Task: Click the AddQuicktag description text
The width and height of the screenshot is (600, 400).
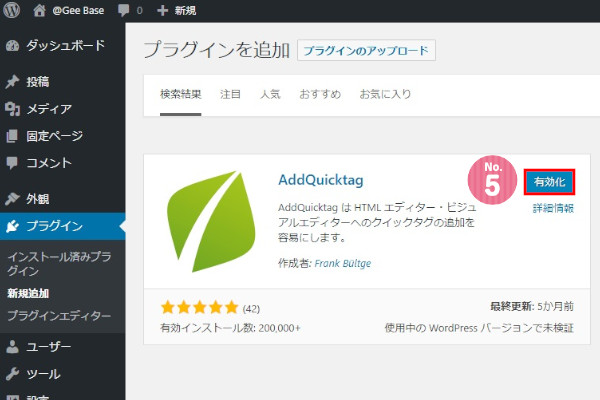Action: pos(377,222)
